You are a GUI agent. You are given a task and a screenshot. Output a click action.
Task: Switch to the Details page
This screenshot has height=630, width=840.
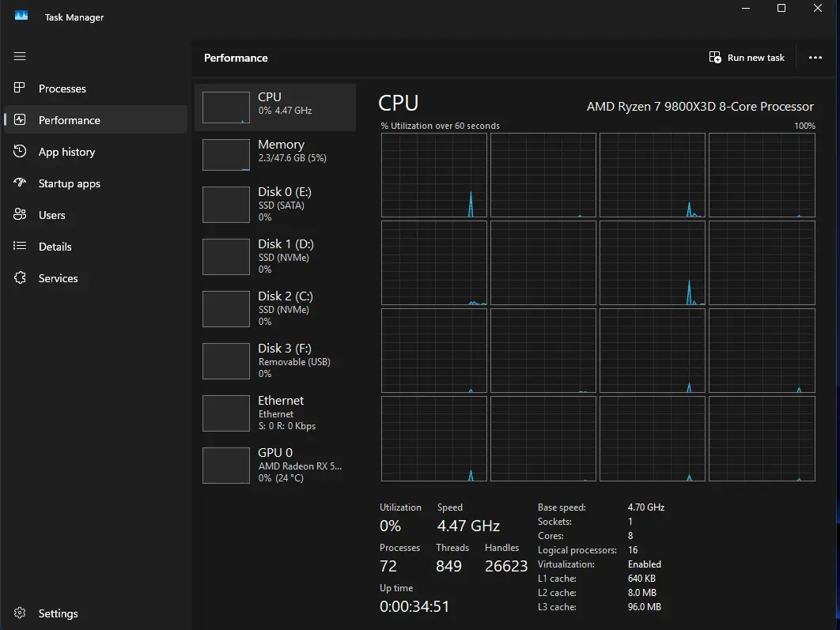(96, 246)
